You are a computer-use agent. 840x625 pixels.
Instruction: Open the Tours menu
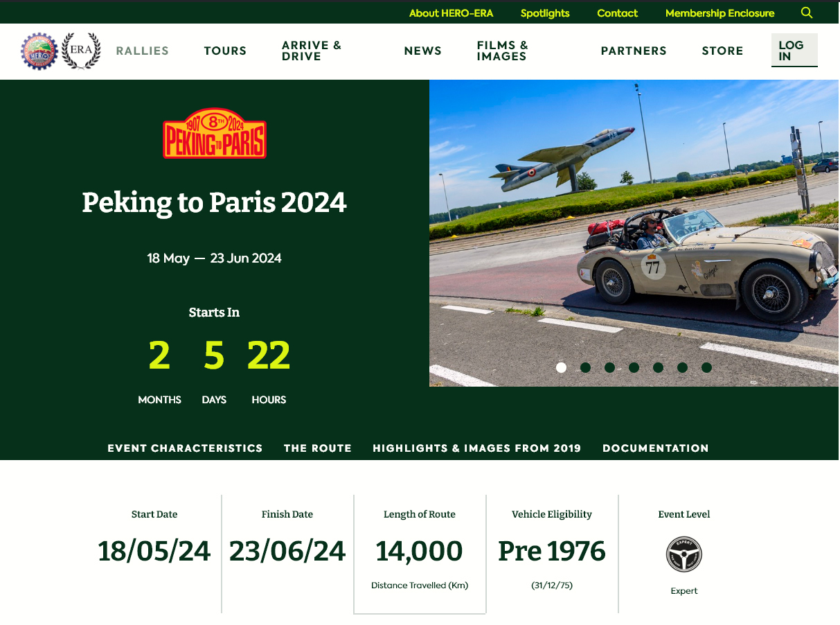click(225, 51)
